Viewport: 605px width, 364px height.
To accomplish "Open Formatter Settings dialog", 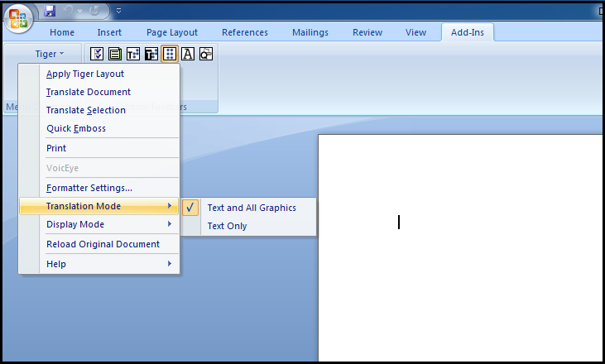I will [x=89, y=188].
